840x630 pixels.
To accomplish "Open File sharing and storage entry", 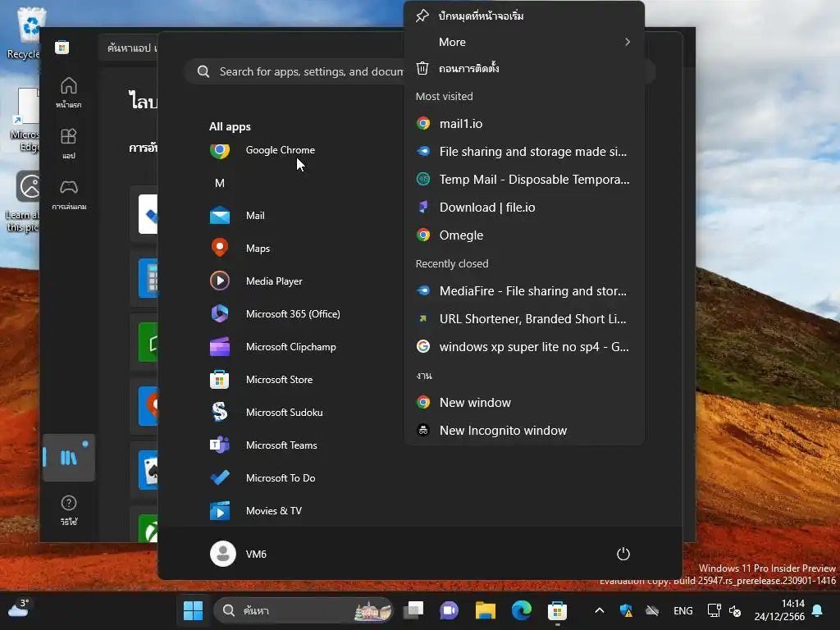I will (524, 152).
